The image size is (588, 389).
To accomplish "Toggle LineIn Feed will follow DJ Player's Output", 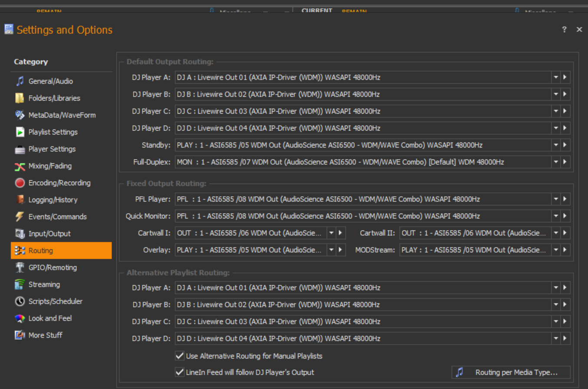I will tap(180, 372).
